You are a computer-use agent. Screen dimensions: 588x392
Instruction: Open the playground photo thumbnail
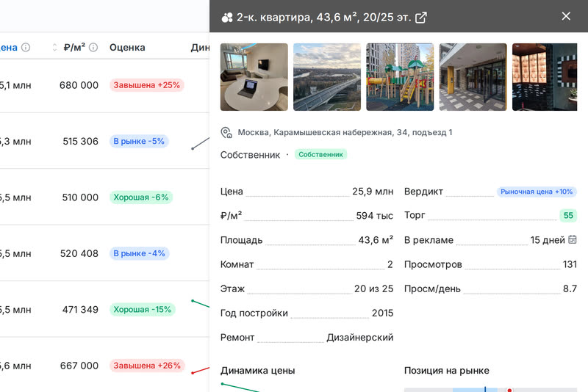click(400, 77)
